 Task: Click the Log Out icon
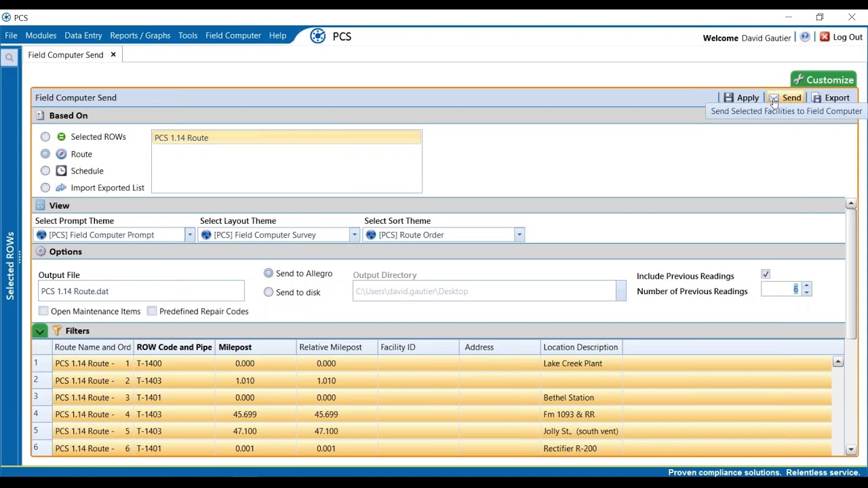tap(825, 37)
